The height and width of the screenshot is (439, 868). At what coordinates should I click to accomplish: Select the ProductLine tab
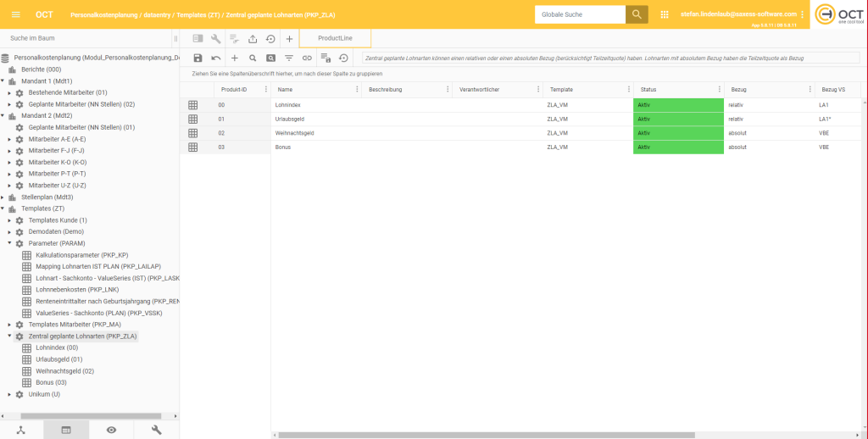(335, 38)
